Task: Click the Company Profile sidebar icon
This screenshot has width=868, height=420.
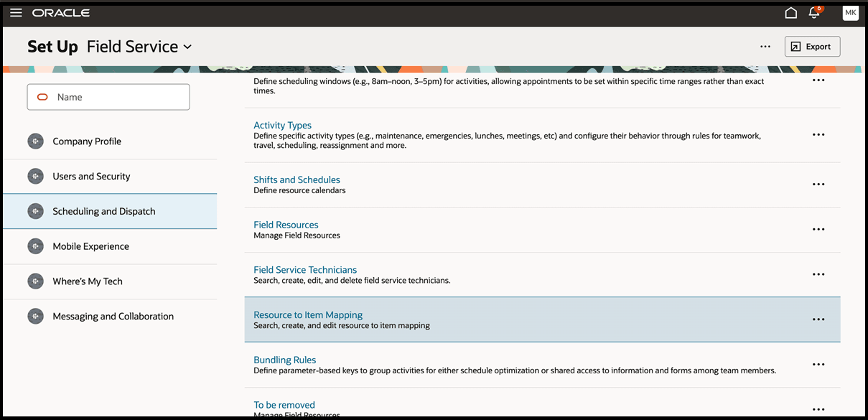Action: (x=35, y=141)
